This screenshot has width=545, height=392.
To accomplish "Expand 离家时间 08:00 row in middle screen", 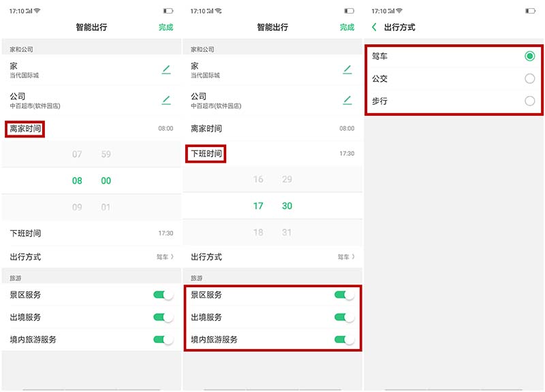I will 272,129.
